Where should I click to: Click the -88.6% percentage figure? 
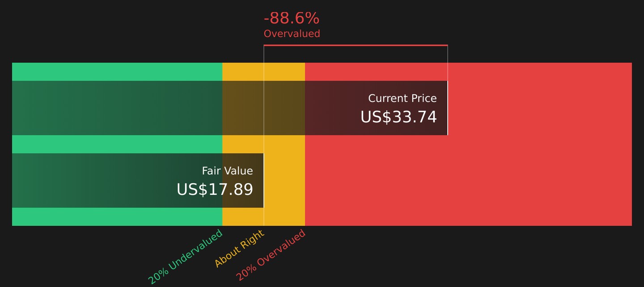pos(292,18)
